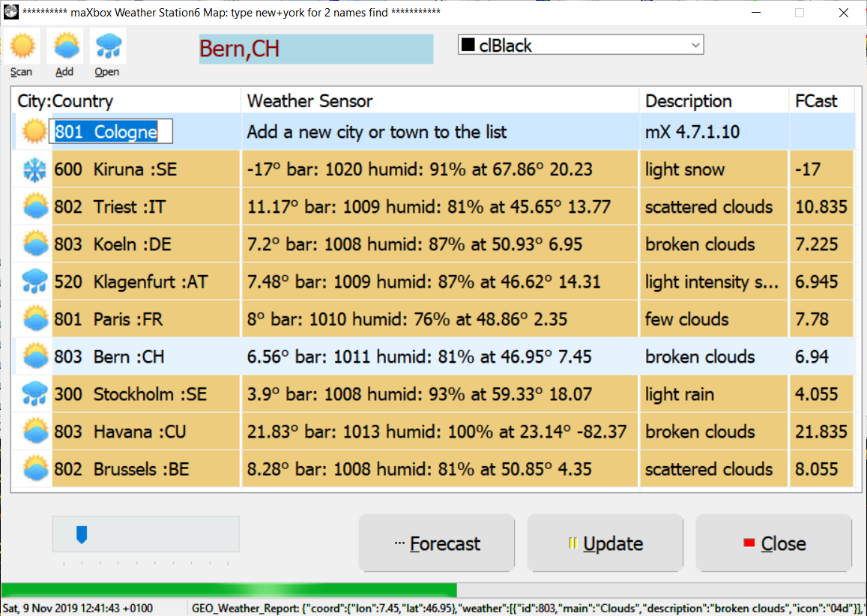Click the Open rain cloud icon
The width and height of the screenshot is (867, 616).
[107, 46]
